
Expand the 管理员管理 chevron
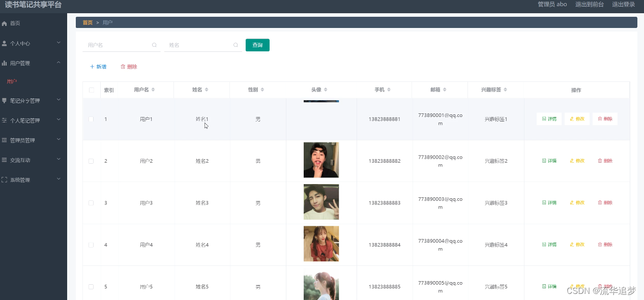click(x=58, y=139)
